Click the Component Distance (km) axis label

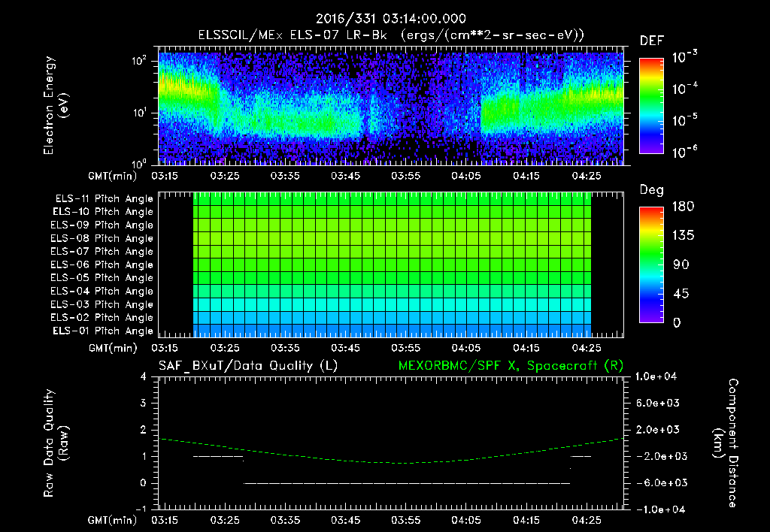pyautogui.click(x=726, y=443)
